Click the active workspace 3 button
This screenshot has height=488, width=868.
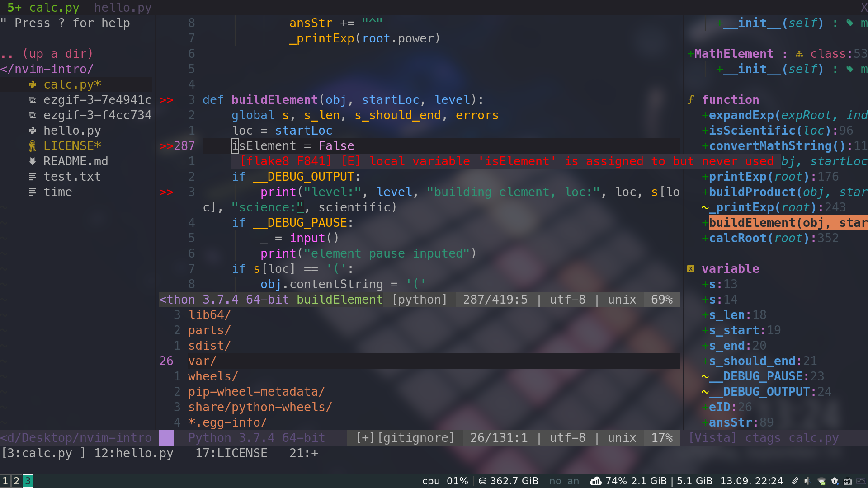pyautogui.click(x=28, y=481)
